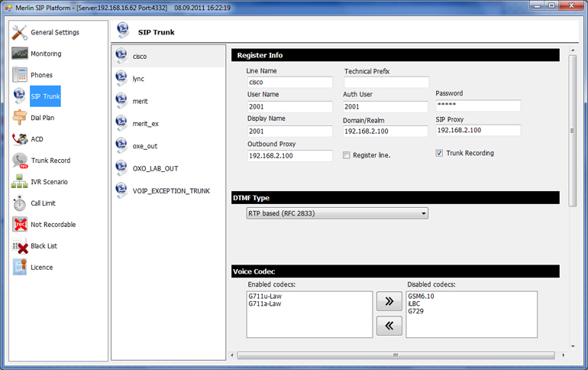Select the oxe_out trunk icon

click(121, 146)
